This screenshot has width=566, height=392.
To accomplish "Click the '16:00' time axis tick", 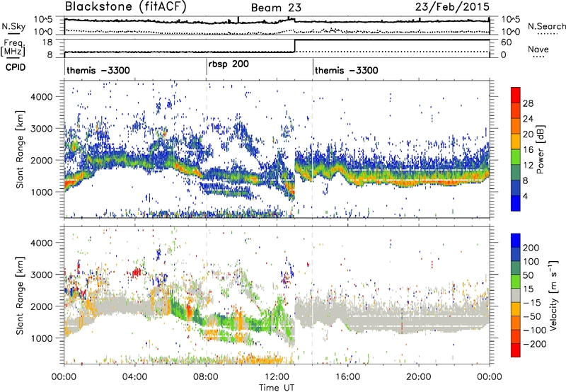I will click(347, 377).
